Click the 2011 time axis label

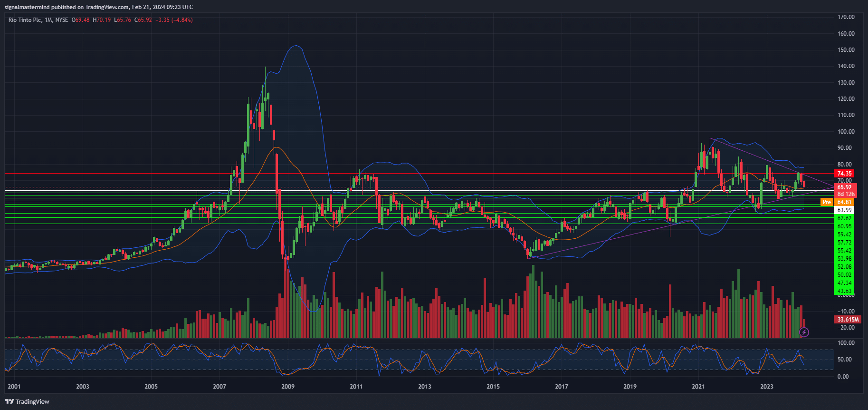(356, 387)
